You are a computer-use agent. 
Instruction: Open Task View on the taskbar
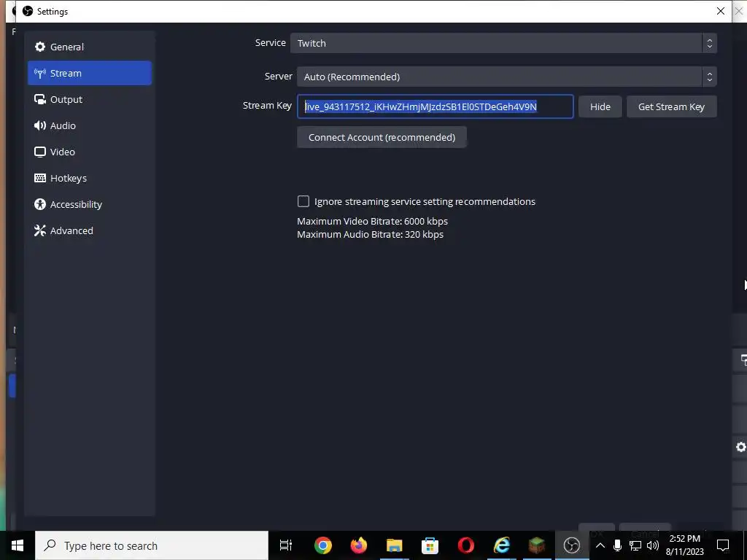[x=286, y=545]
